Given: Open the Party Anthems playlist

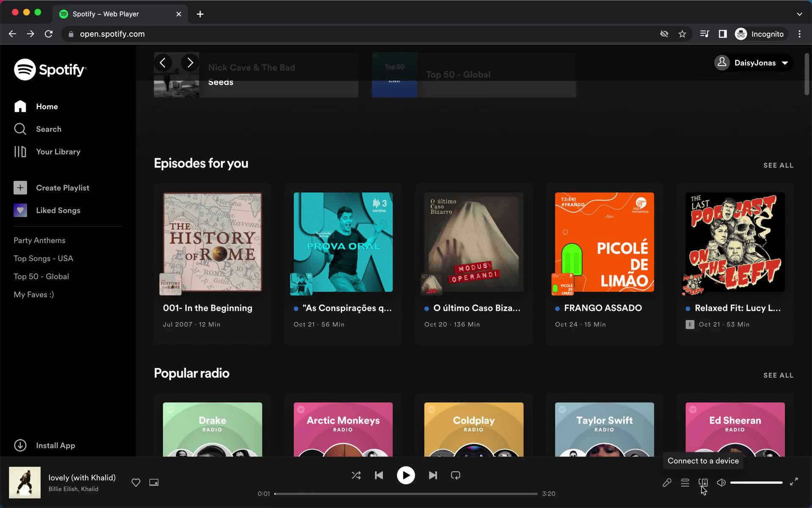Looking at the screenshot, I should click(39, 240).
